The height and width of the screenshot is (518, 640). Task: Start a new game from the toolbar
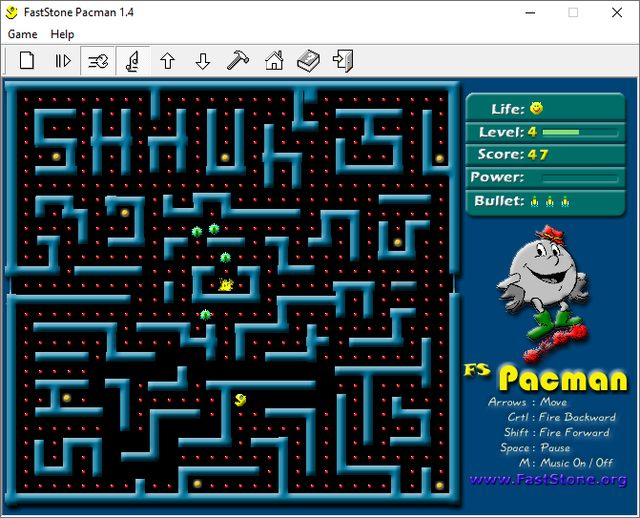pos(27,61)
